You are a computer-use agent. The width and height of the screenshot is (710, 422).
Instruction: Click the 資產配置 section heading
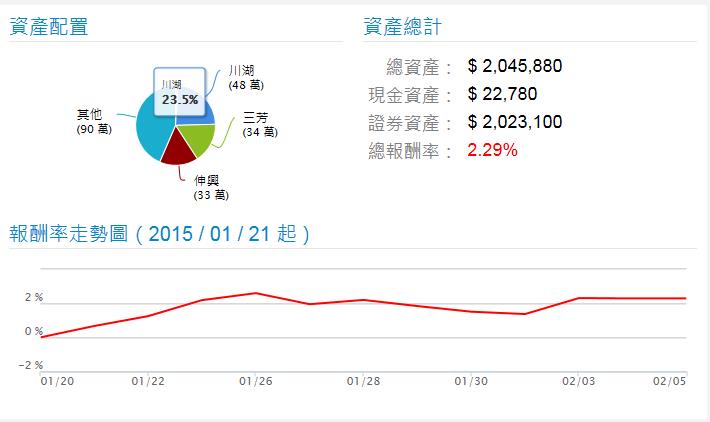[x=49, y=27]
